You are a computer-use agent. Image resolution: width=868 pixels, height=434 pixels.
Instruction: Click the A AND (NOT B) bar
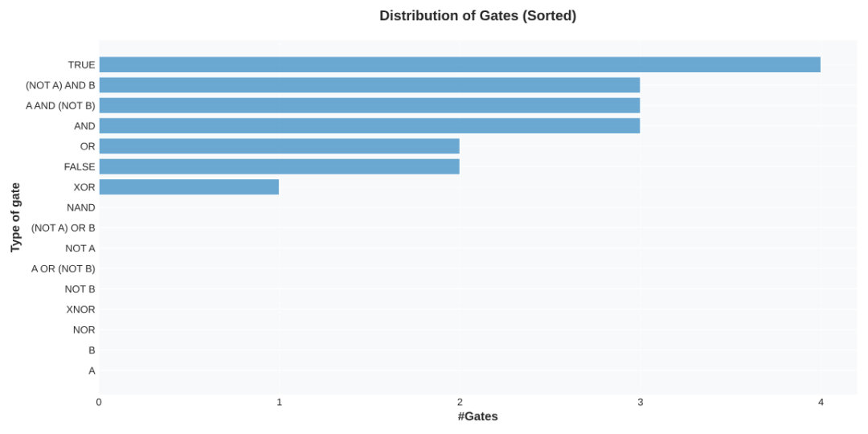(369, 105)
